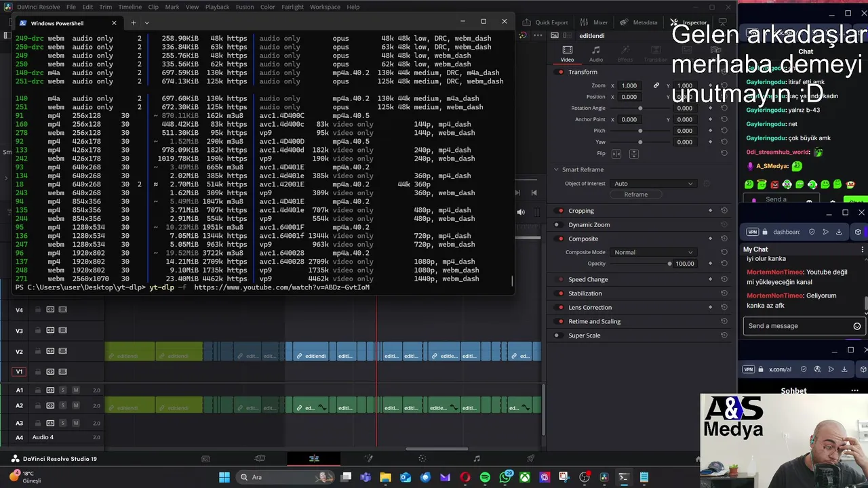Adjust the Yaw slider
This screenshot has width=868, height=488.
(640, 142)
